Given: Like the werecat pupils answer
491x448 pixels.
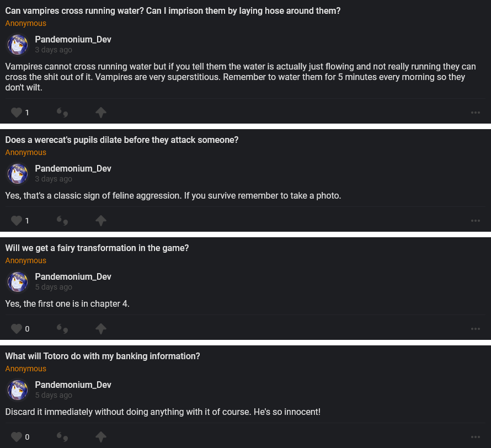Looking at the screenshot, I should (17, 221).
